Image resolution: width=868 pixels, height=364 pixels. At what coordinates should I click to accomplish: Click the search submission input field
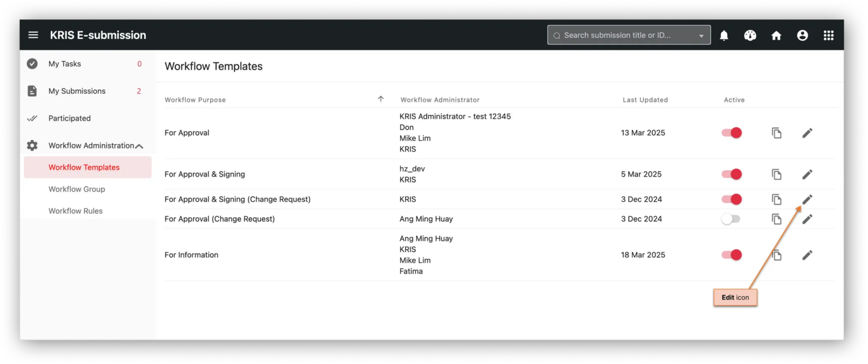622,34
